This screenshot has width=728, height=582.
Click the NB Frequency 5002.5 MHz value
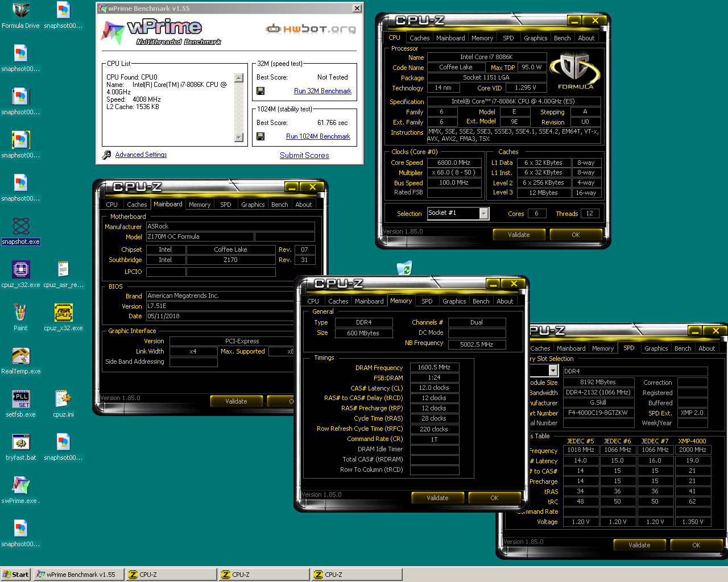pyautogui.click(x=477, y=344)
